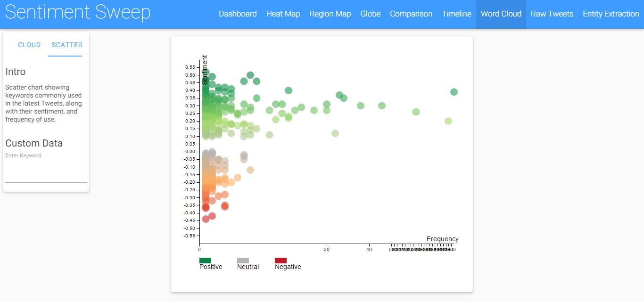The height and width of the screenshot is (302, 644).
Task: Click the topmost green dot near 0.50 sentiment
Action: [x=250, y=75]
